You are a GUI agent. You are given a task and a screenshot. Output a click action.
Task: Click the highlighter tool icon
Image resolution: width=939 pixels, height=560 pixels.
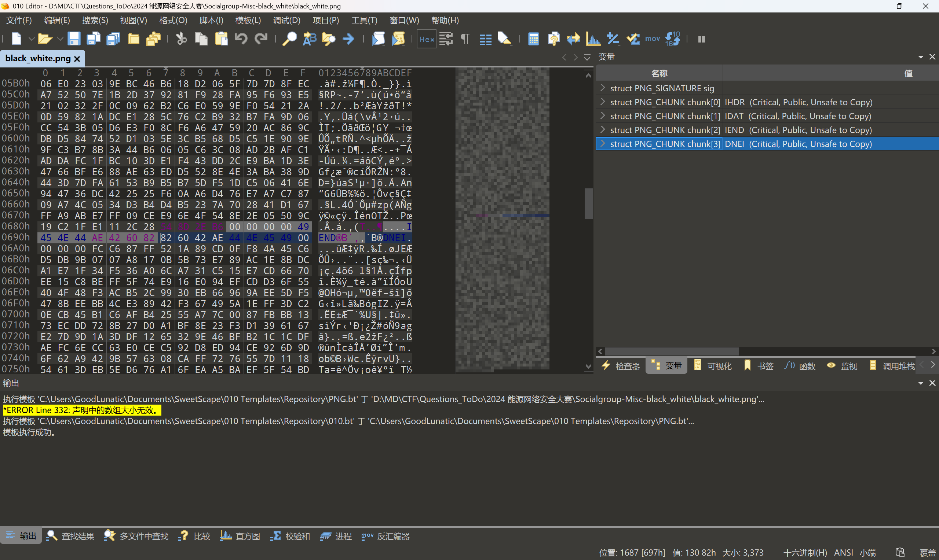(x=505, y=39)
